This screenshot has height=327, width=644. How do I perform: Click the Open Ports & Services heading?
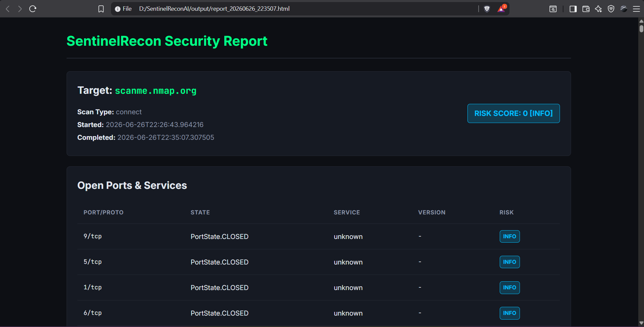tap(132, 186)
